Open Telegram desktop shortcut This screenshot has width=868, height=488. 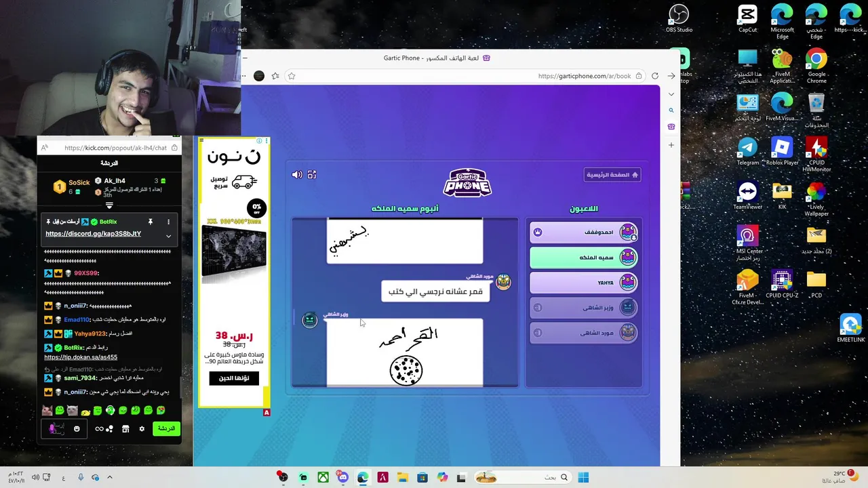coord(747,151)
